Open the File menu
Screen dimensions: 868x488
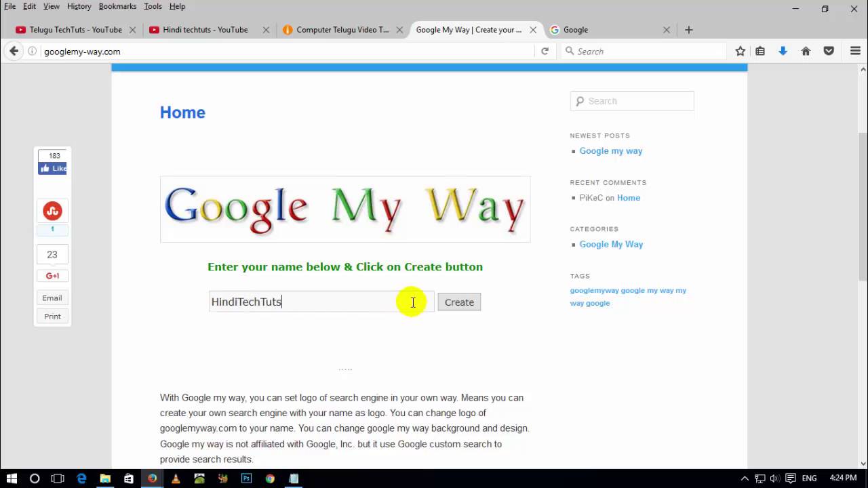(10, 6)
